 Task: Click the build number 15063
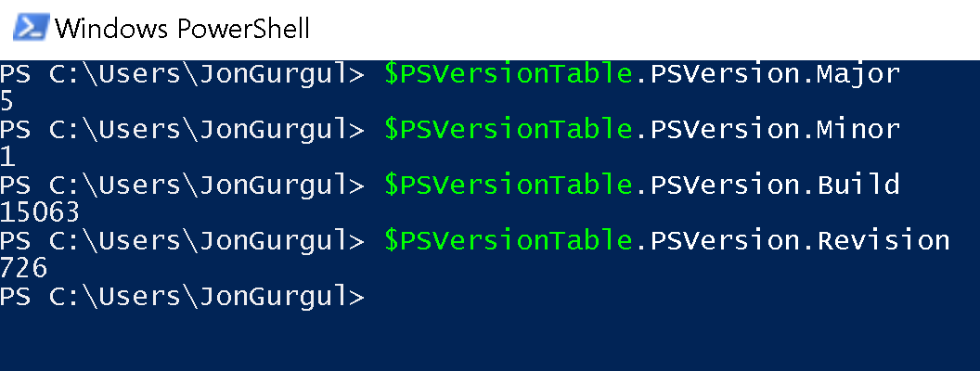(x=40, y=213)
